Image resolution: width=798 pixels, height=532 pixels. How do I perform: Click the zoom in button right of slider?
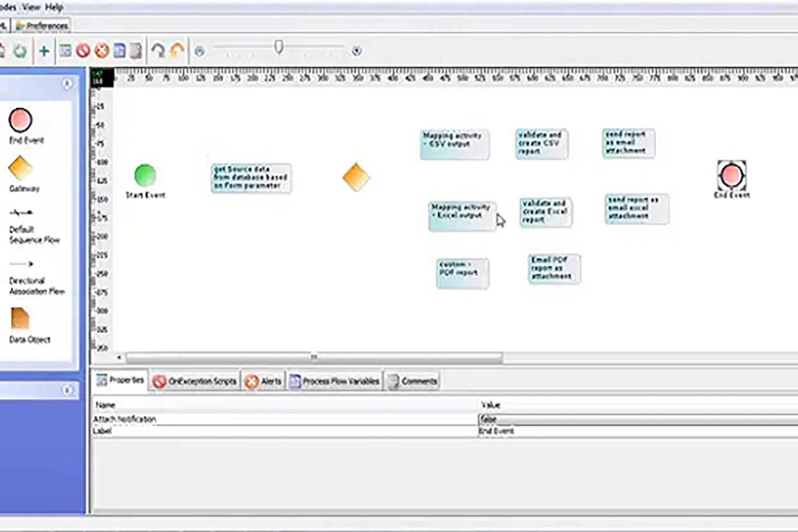pos(357,51)
